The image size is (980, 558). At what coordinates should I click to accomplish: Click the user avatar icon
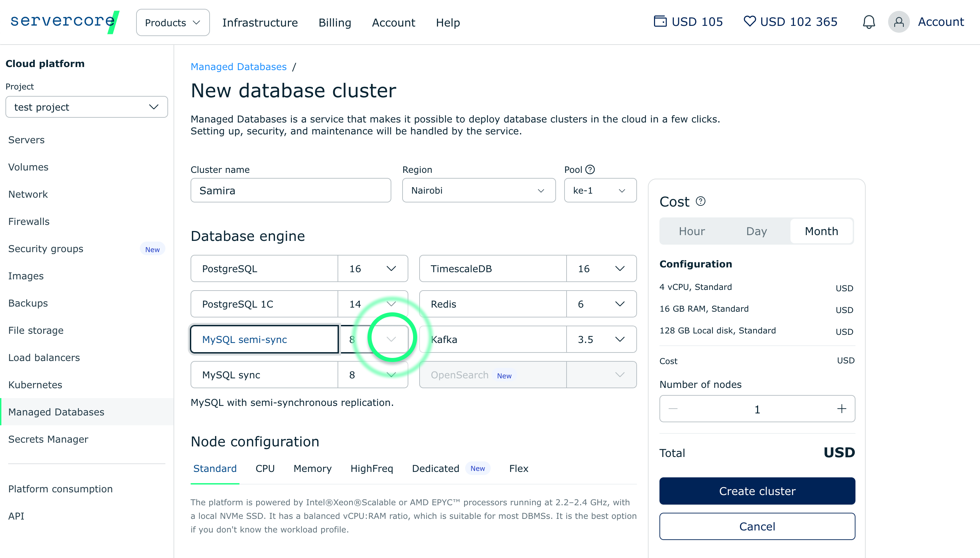(898, 22)
